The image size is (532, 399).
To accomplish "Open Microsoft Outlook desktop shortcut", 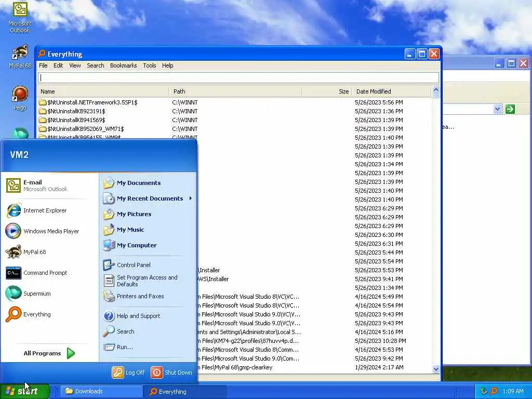I will (x=20, y=18).
